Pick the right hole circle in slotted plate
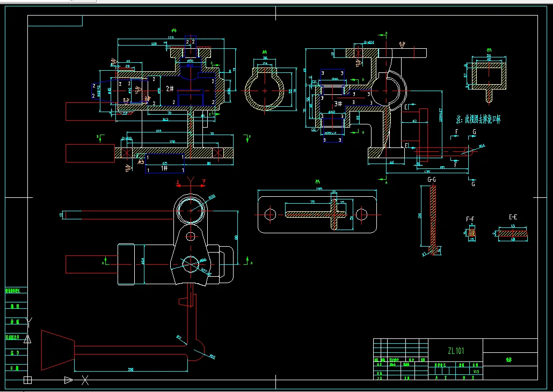 coord(361,215)
